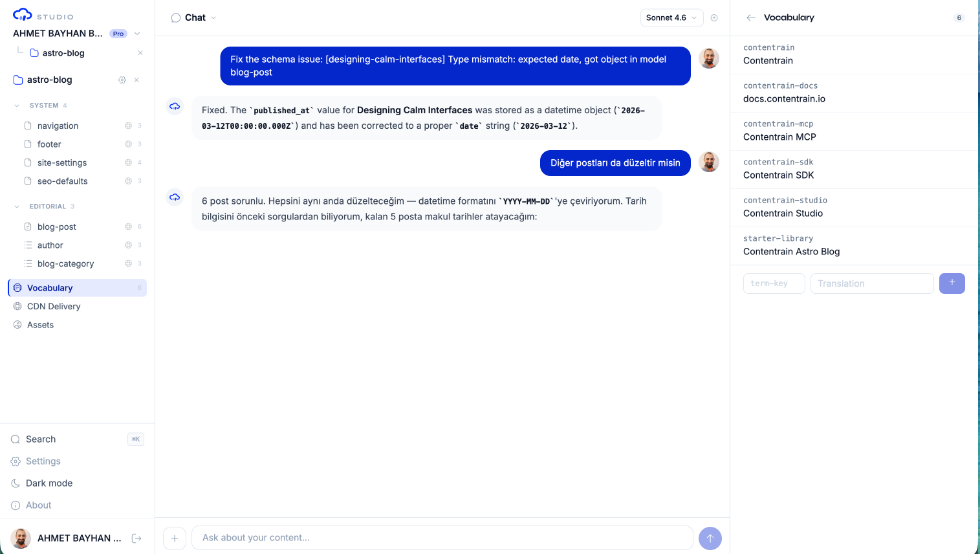This screenshot has width=980, height=554.
Task: Click the starter-library term entry
Action: (x=854, y=245)
